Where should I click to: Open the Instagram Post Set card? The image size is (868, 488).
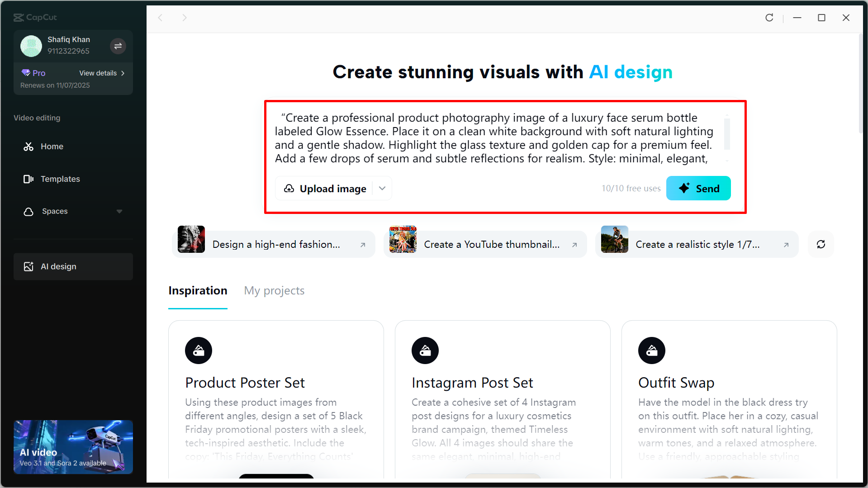503,399
